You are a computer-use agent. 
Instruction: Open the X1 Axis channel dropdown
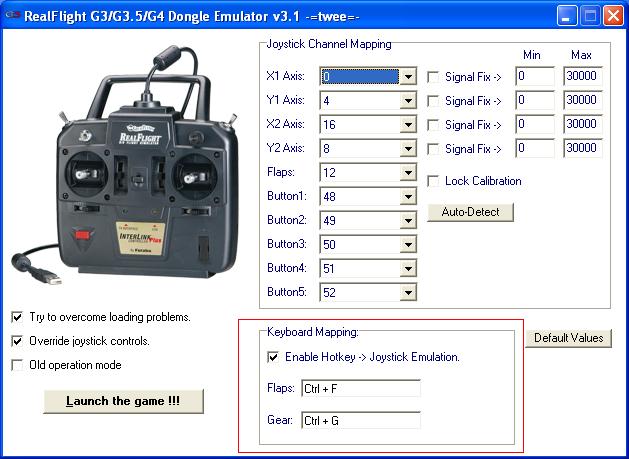(408, 76)
